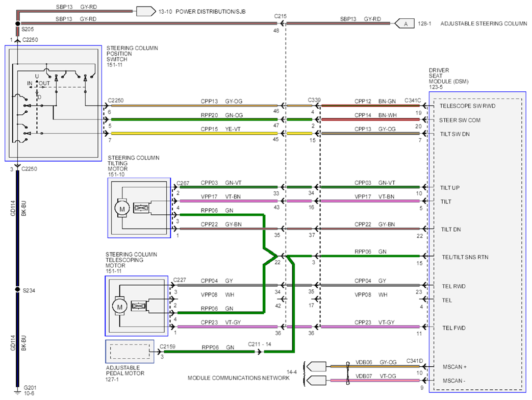Click the TEL/TILT SNS RTN pin label
Image resolution: width=532 pixels, height=400 pixels.
(x=465, y=257)
